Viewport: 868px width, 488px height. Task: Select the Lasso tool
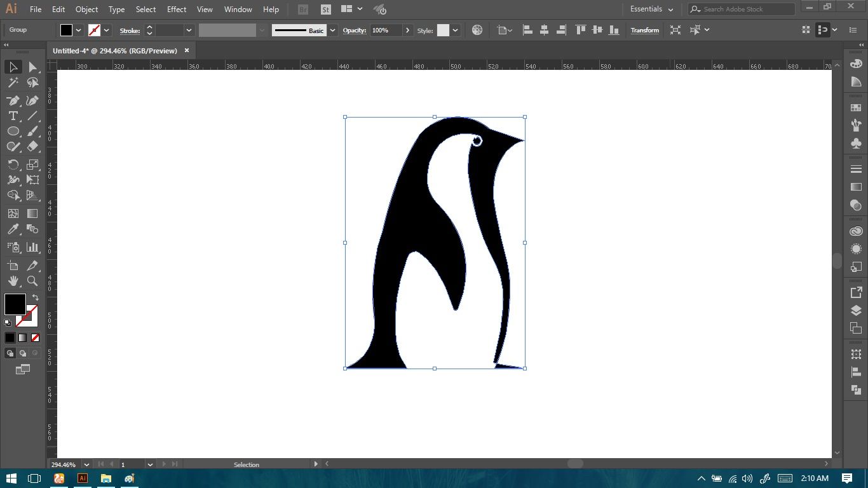point(32,83)
